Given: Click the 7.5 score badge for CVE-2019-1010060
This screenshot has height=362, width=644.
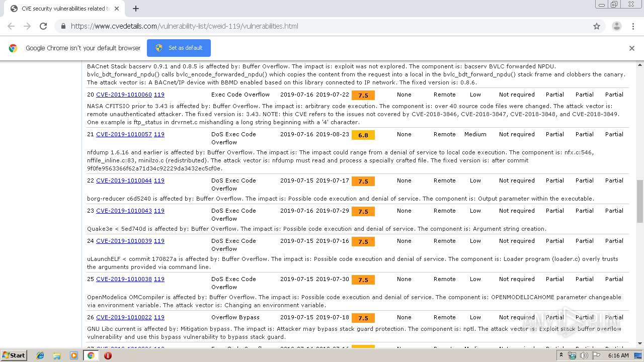Looking at the screenshot, I should pyautogui.click(x=363, y=96).
